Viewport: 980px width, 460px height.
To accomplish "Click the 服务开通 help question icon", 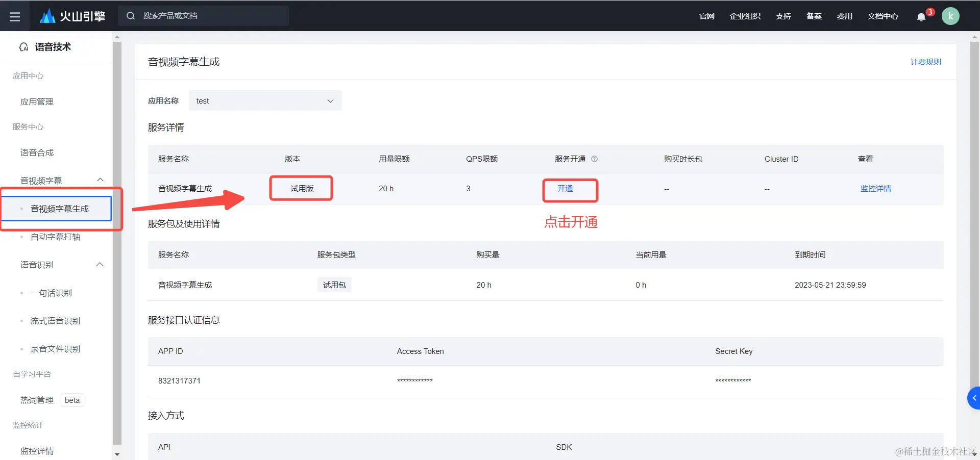I will tap(594, 159).
